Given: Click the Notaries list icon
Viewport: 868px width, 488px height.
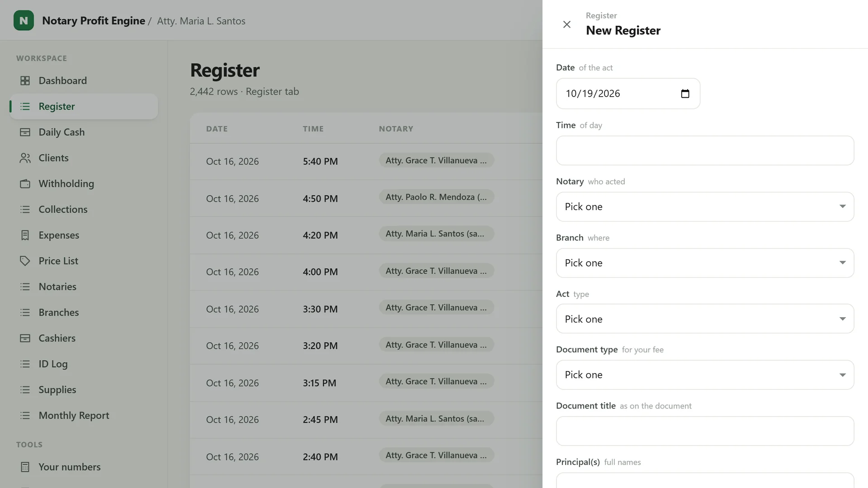Looking at the screenshot, I should click(x=25, y=286).
